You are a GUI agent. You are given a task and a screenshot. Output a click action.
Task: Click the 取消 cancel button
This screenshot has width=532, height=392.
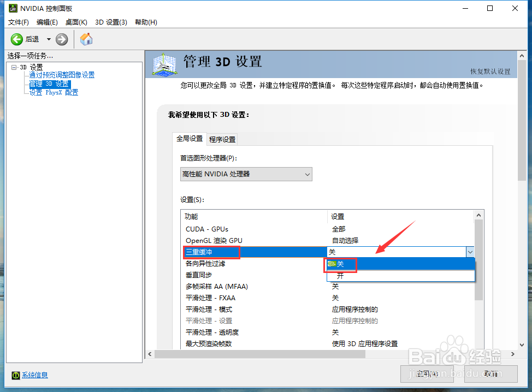[491, 373]
